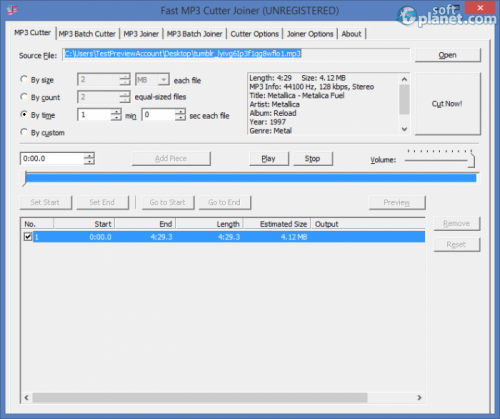Open the About tab

tap(351, 34)
